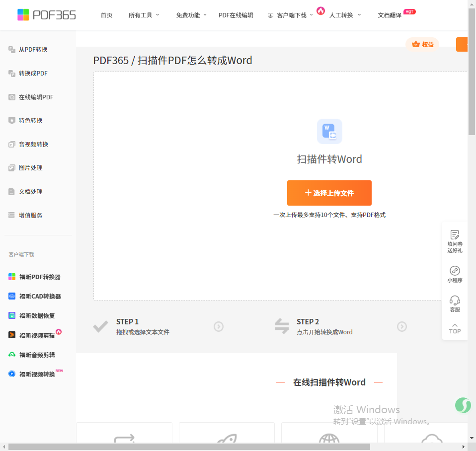Open the 填问卷送好礼 survey icon
The width and height of the screenshot is (476, 451).
click(x=455, y=234)
